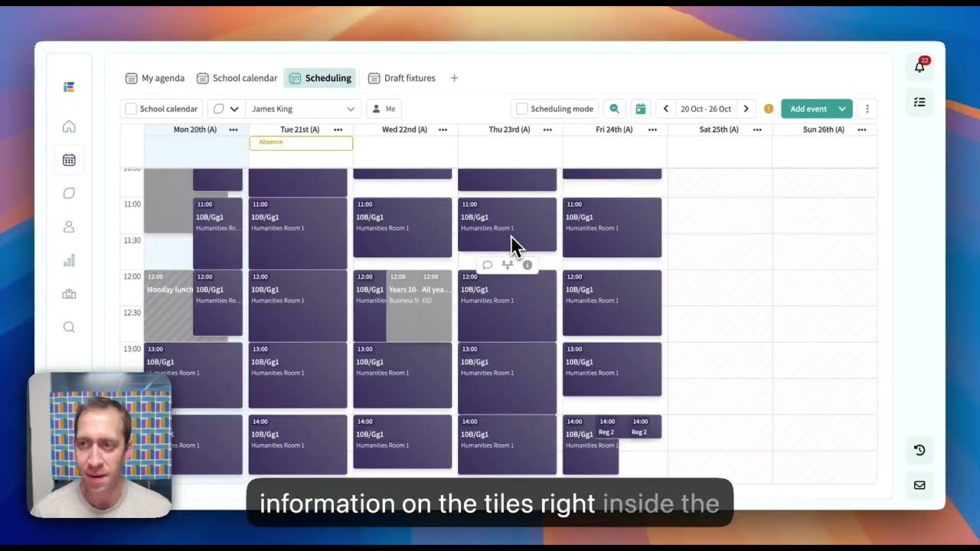Open the search icon in left sidebar

tap(69, 328)
